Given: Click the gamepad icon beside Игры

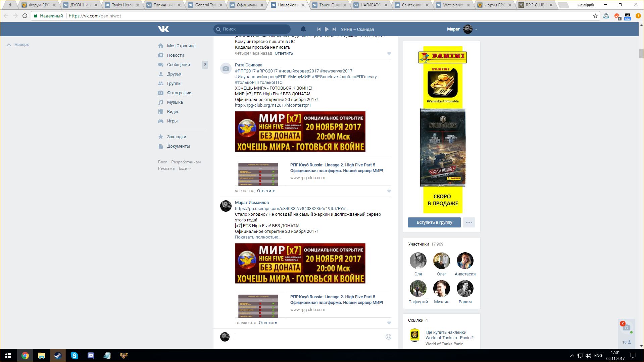Looking at the screenshot, I should coord(161,121).
